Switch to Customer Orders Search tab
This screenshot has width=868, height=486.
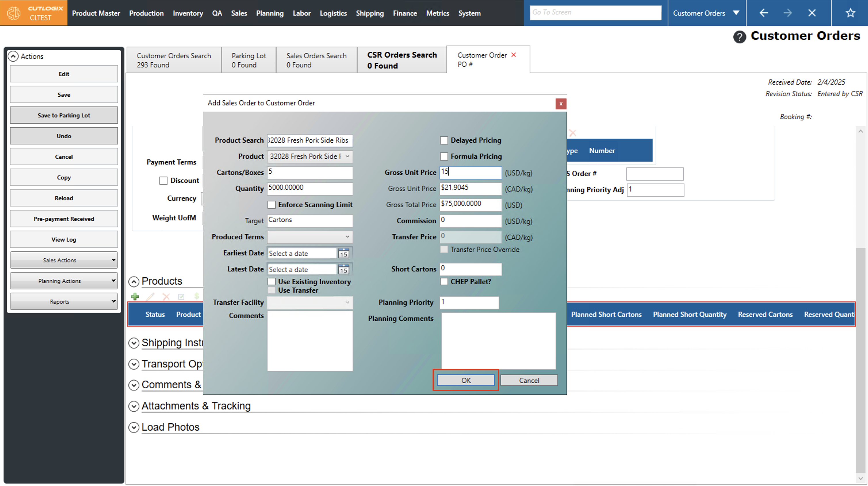tap(173, 60)
